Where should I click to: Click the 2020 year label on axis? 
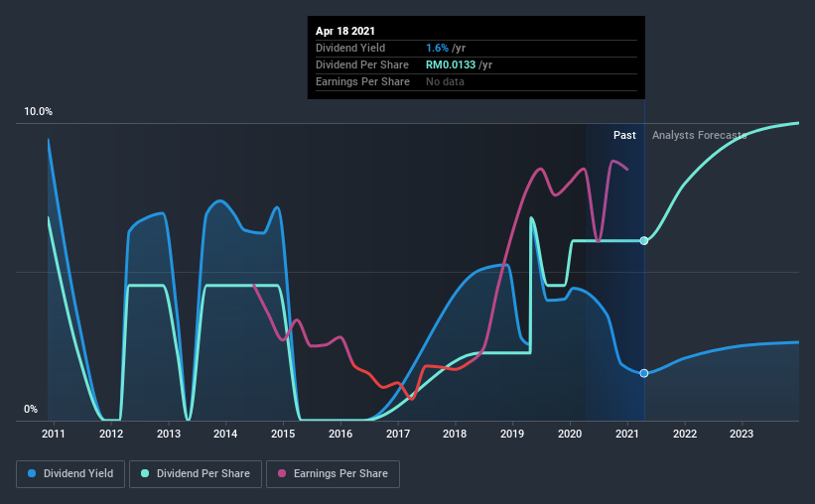[x=570, y=434]
